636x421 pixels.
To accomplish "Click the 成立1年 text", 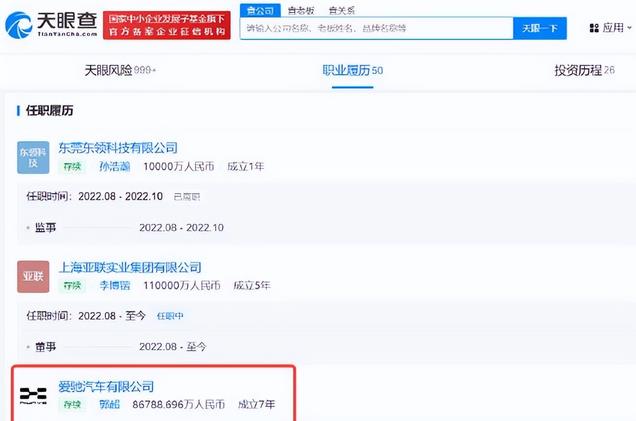I will click(x=246, y=166).
